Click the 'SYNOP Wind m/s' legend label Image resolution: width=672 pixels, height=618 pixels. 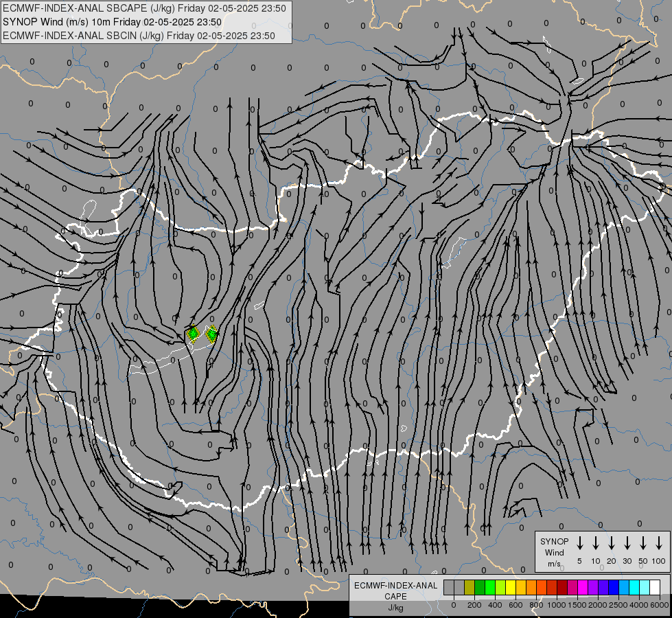[554, 552]
